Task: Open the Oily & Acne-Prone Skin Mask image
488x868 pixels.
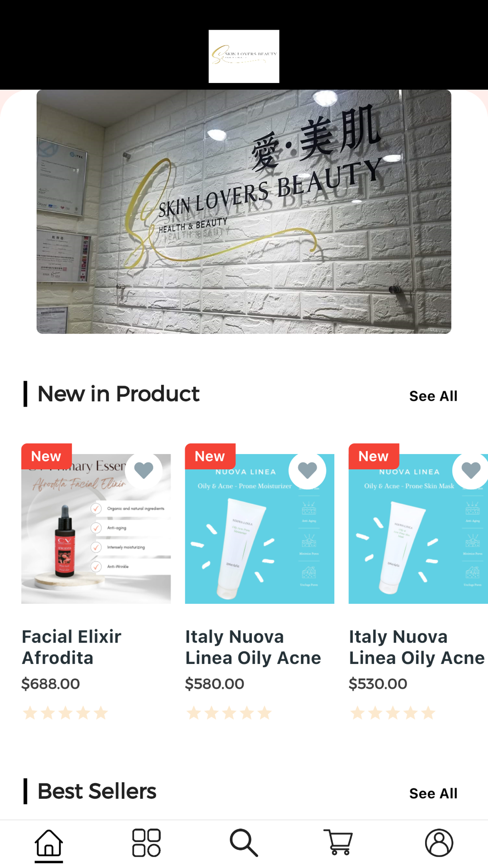Action: pos(418,529)
